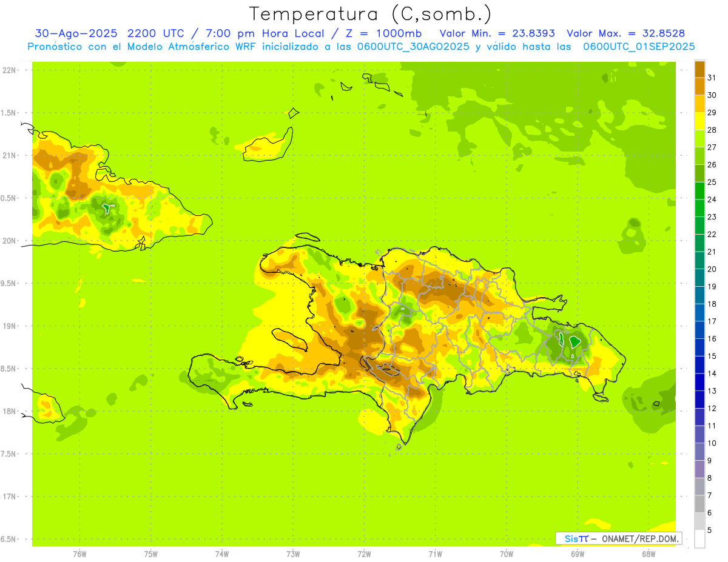Pick the green legend swatch between 26 and 27

(x=699, y=155)
